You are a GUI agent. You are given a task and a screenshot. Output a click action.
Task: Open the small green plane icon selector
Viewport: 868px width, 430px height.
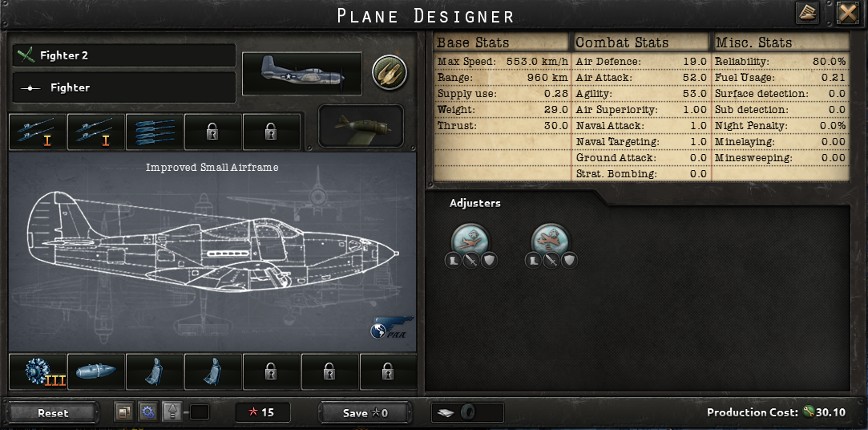(361, 126)
